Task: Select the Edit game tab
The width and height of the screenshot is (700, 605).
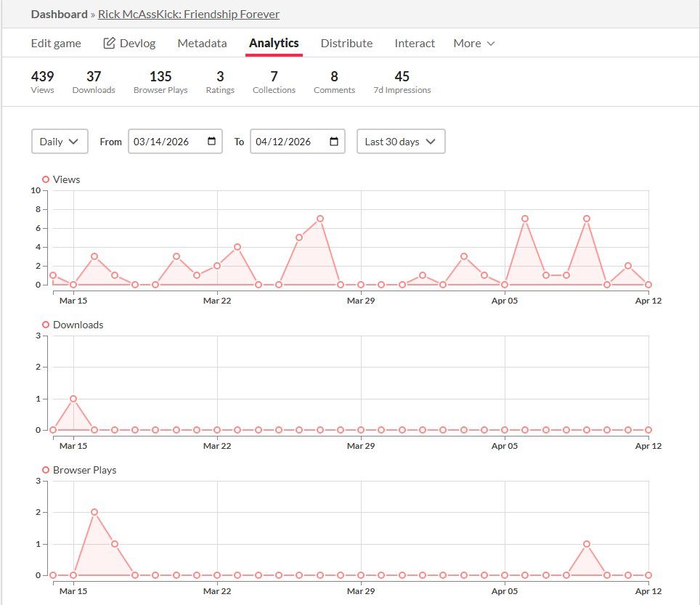Action: [x=55, y=44]
